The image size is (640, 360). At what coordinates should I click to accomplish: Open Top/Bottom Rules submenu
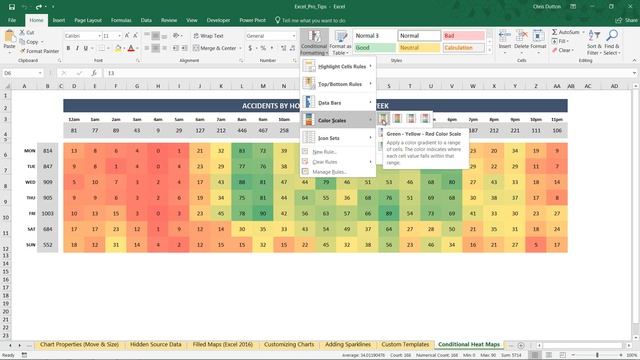click(338, 84)
